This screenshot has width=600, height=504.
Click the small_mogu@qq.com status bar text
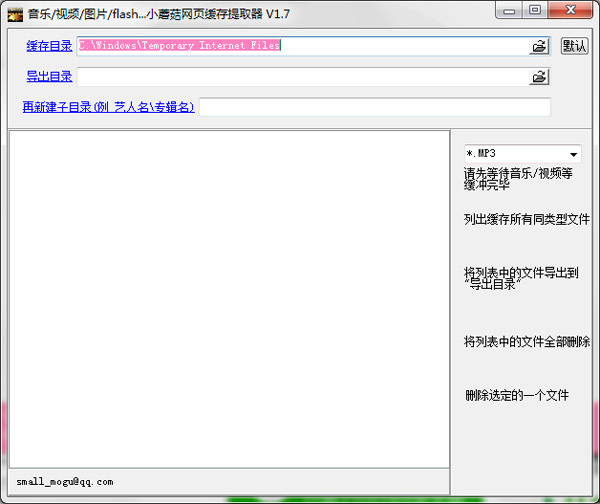(65, 482)
